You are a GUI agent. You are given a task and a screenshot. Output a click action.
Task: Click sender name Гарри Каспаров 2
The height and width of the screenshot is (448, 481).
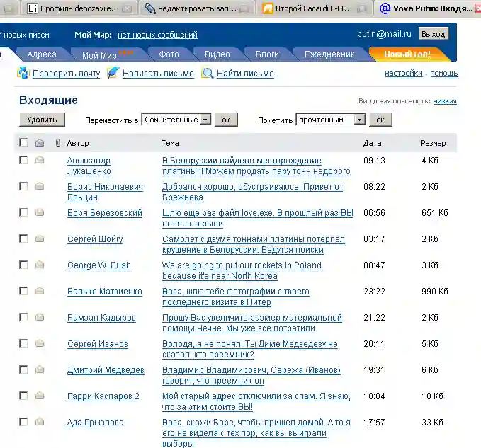[x=103, y=396]
